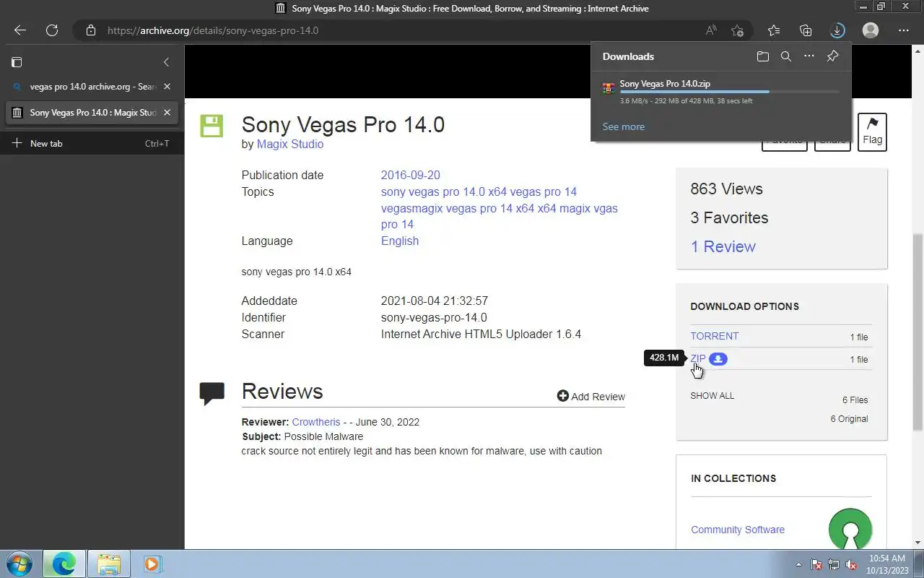Open the tab actions menu icon
924x578 pixels.
pos(17,62)
